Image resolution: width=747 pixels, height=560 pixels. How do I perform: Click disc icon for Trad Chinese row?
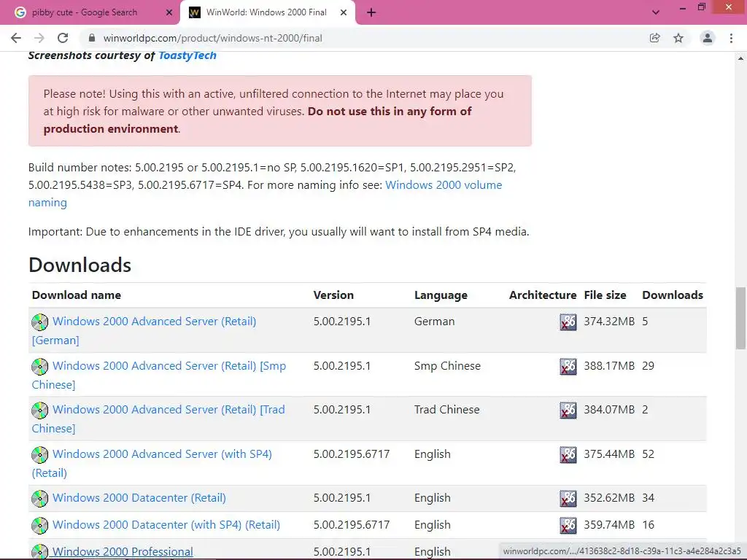click(x=39, y=410)
